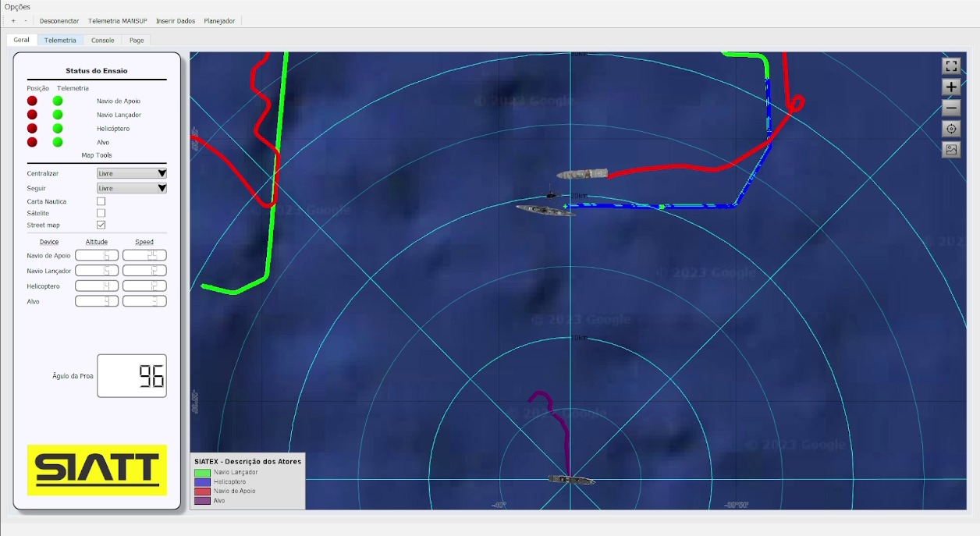Open the Seguir dropdown
The image size is (980, 536).
[x=132, y=188]
